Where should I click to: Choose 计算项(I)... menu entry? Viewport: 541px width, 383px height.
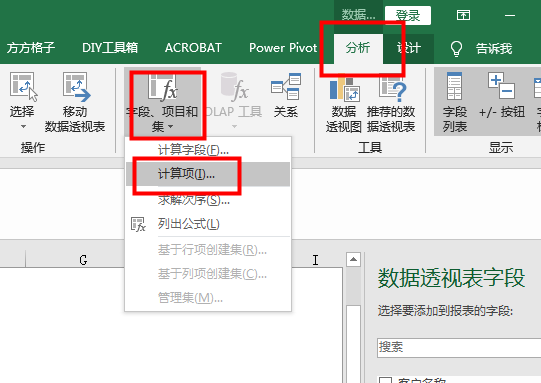(208, 174)
